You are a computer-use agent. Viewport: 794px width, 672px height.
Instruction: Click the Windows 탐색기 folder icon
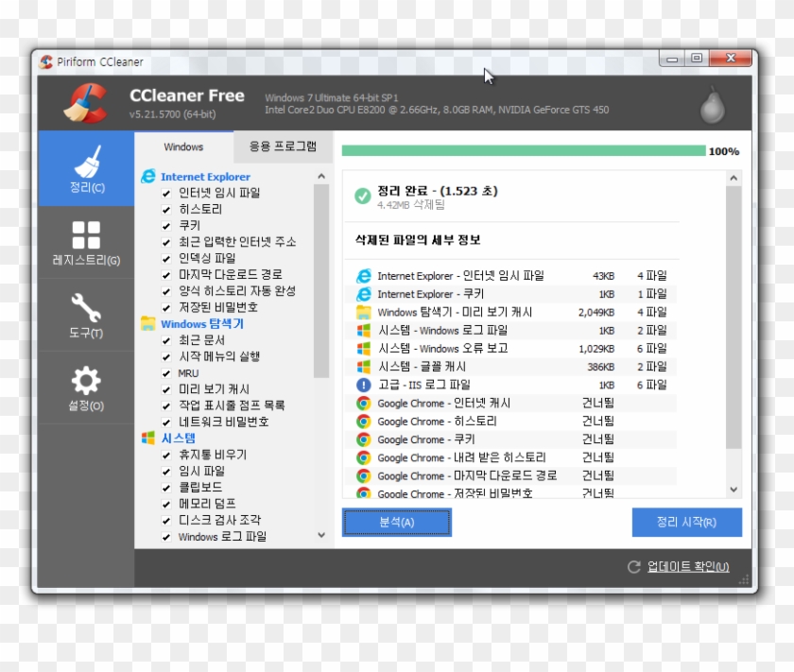click(147, 324)
